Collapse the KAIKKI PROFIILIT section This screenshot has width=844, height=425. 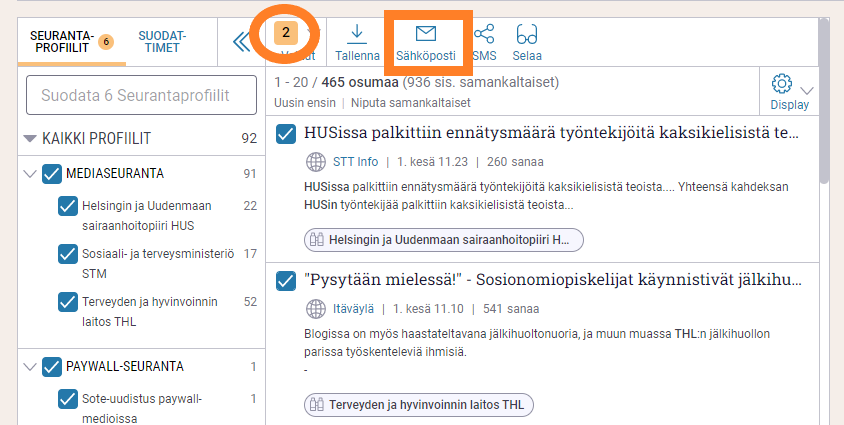tap(31, 138)
